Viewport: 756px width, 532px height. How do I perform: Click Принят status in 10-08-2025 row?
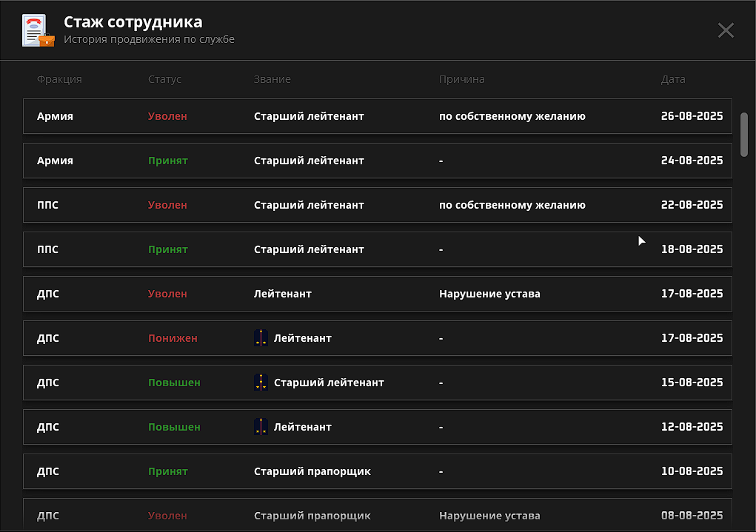click(x=168, y=471)
